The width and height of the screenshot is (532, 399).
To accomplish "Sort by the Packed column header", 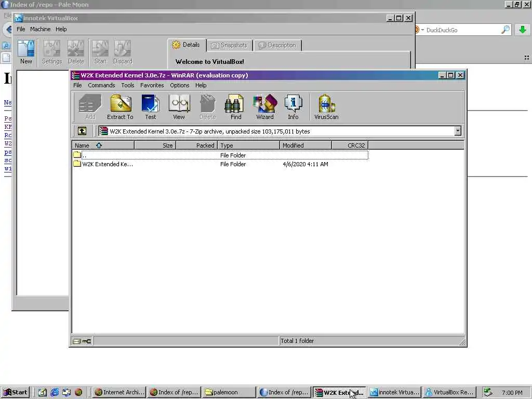I will point(196,145).
